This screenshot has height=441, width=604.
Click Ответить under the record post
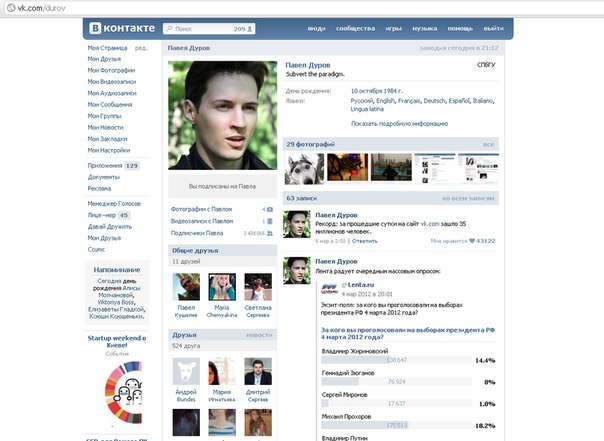coord(364,241)
